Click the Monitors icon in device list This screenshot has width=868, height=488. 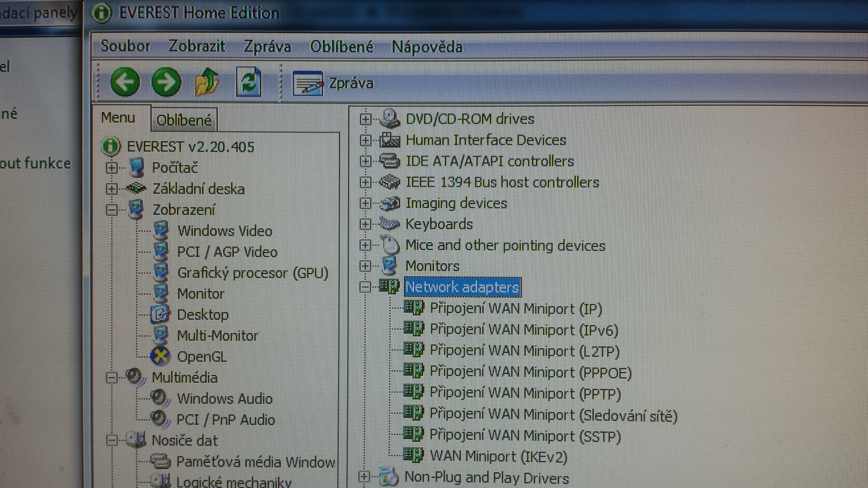pyautogui.click(x=389, y=265)
